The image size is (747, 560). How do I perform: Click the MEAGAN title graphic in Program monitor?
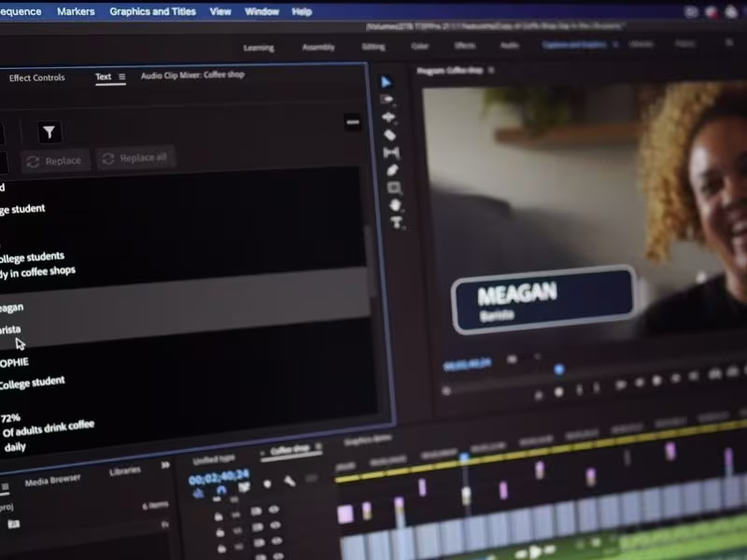pyautogui.click(x=544, y=300)
